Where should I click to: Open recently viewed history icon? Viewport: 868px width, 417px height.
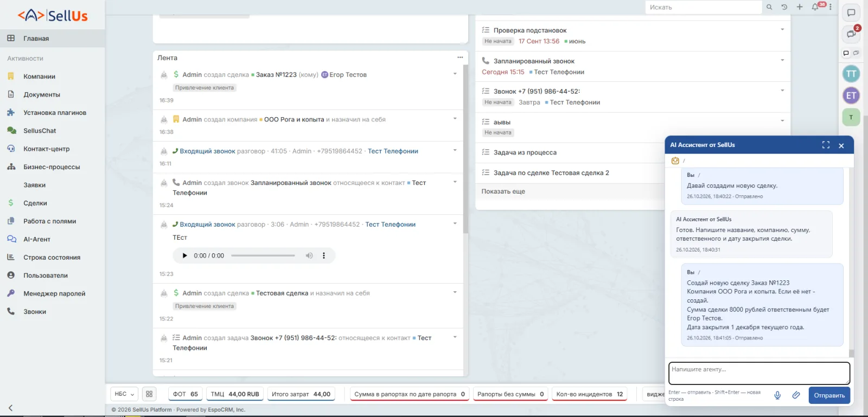tap(784, 7)
